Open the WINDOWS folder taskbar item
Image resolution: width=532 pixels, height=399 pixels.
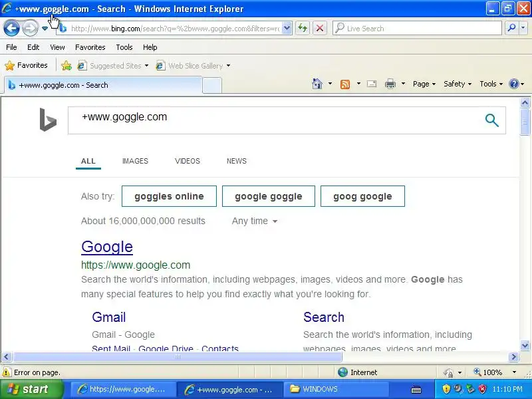point(336,390)
